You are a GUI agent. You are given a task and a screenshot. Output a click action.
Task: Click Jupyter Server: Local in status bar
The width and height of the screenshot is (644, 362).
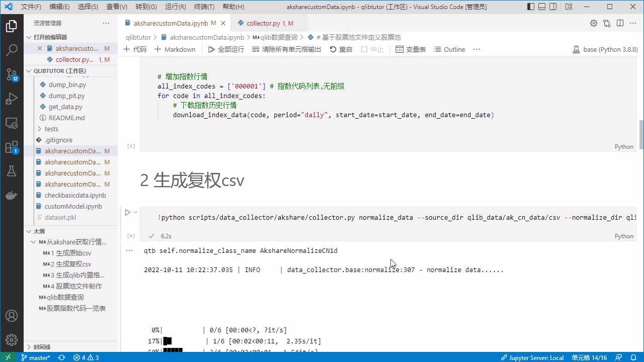tap(532, 357)
